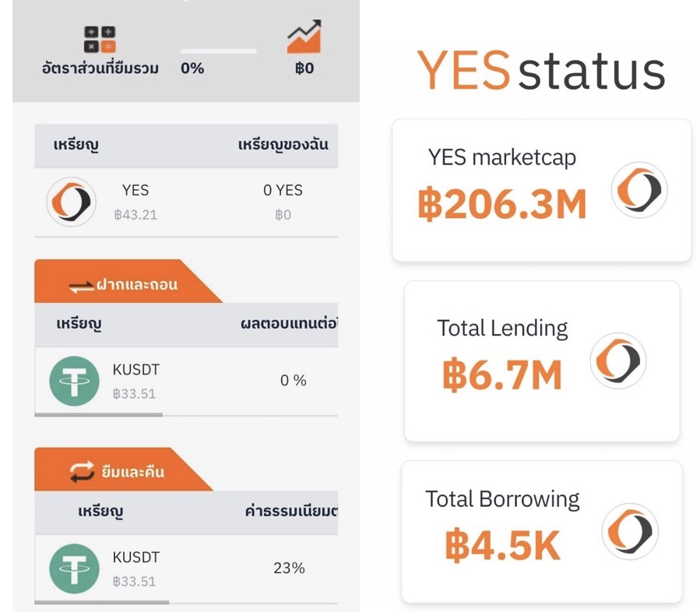
Task: Click KUSDT Tether icon under borrow section
Action: click(x=74, y=568)
